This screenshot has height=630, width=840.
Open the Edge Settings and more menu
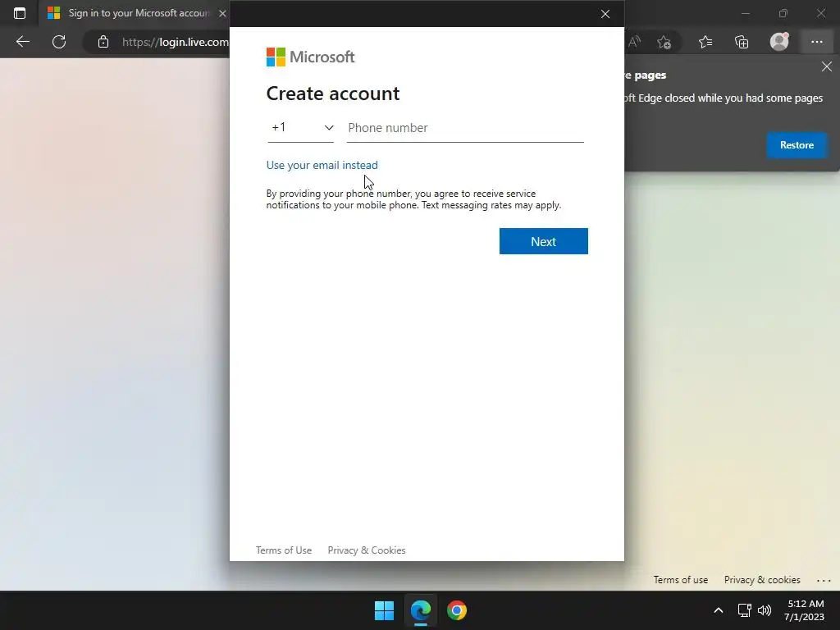point(816,42)
